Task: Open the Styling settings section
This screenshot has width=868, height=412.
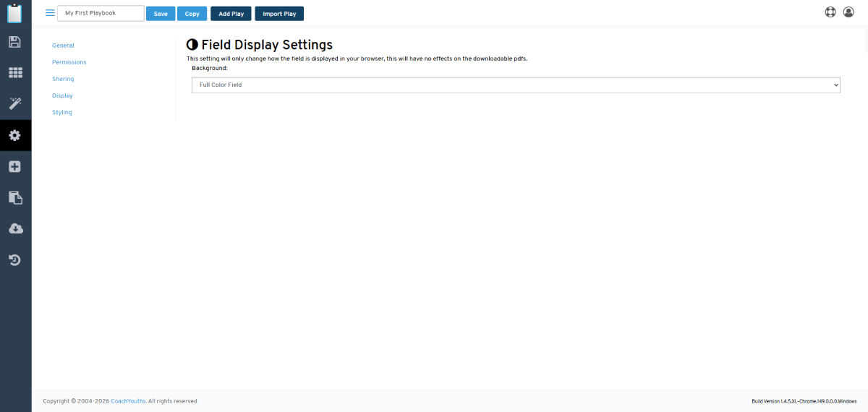Action: tap(62, 112)
